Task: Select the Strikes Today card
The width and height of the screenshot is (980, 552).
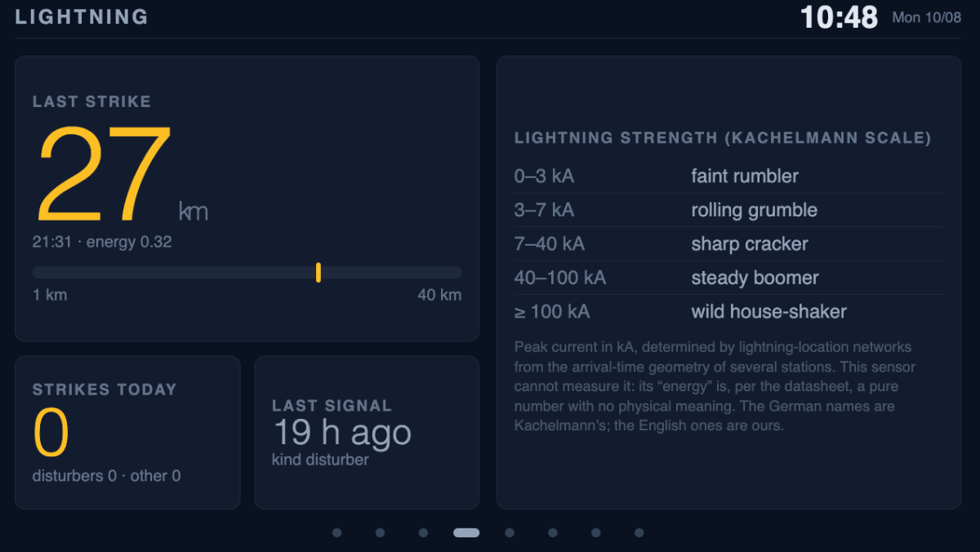Action: coord(127,432)
